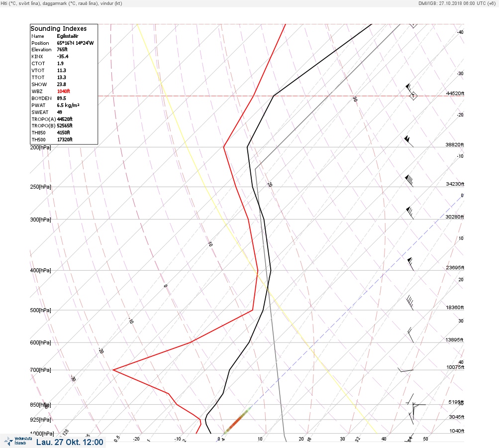Click the '3045ft' altitude label
Screen dimensions: 499x448
pyautogui.click(x=457, y=417)
